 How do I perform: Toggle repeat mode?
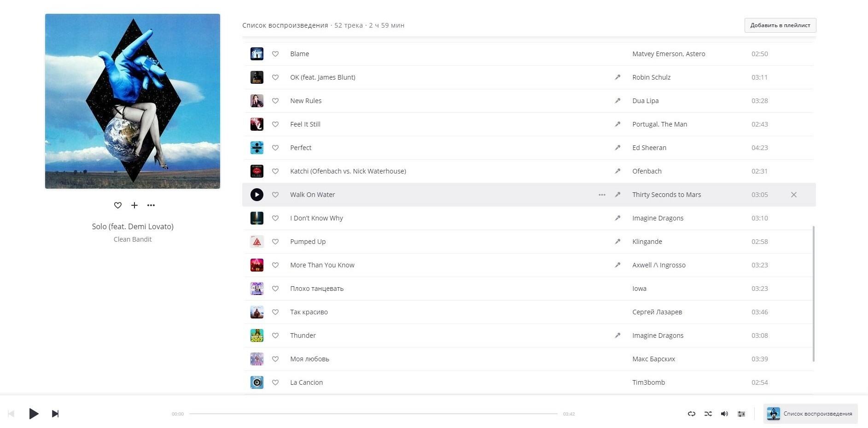click(692, 414)
